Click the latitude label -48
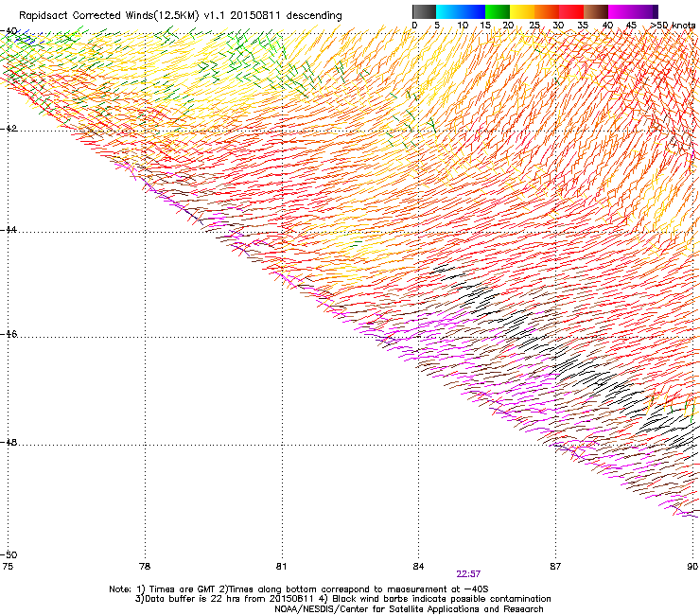Viewport: 700px width, 615px height. (x=9, y=442)
